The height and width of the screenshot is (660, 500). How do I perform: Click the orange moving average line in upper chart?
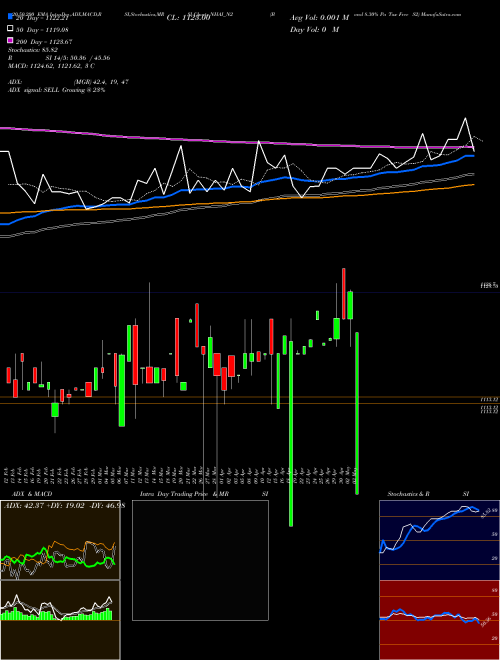[x=236, y=203]
